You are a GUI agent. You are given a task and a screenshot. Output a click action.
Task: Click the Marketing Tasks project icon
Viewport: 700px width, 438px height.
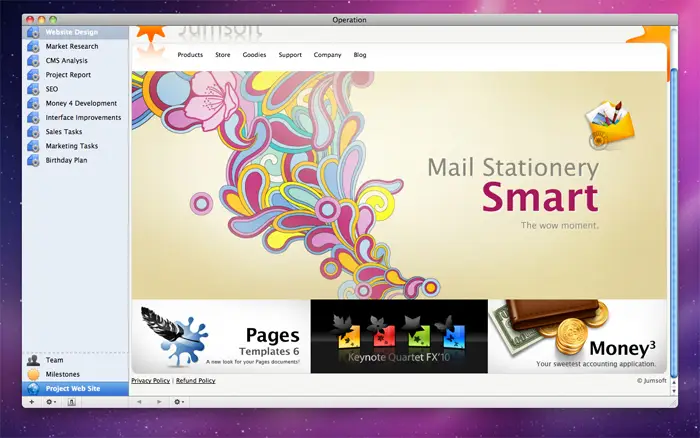[33, 146]
